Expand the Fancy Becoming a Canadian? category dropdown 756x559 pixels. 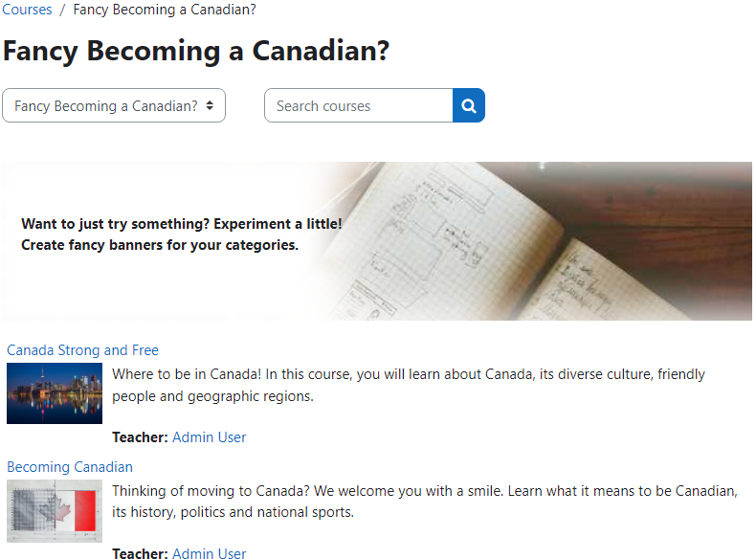114,106
